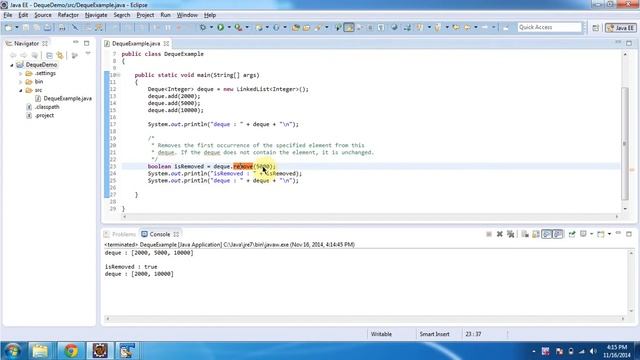Switch to the Problems tab
640x360 pixels.
pyautogui.click(x=120, y=234)
